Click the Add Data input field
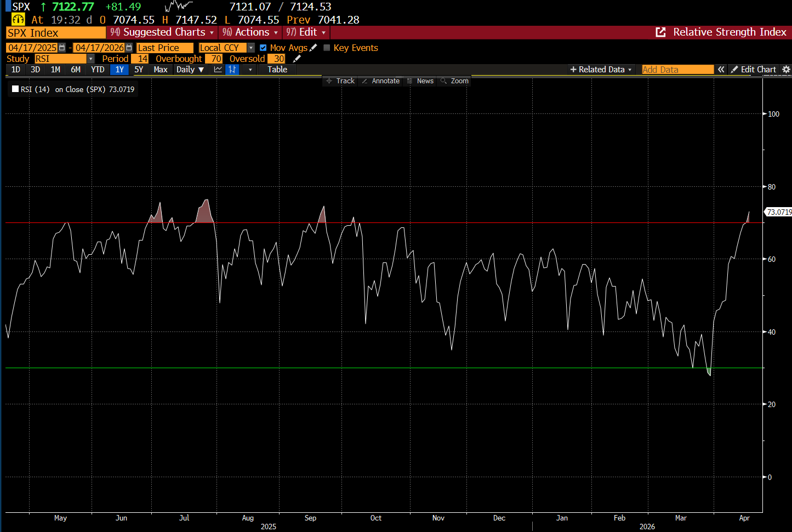Viewport: 792px width, 532px height. click(677, 70)
